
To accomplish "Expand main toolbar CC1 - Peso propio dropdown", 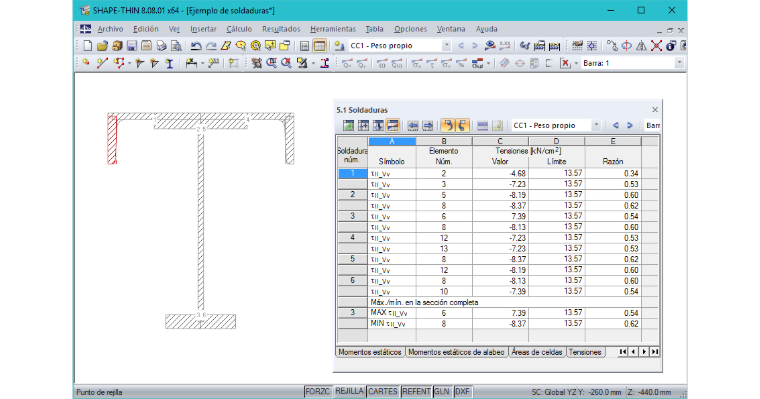I will tap(446, 46).
